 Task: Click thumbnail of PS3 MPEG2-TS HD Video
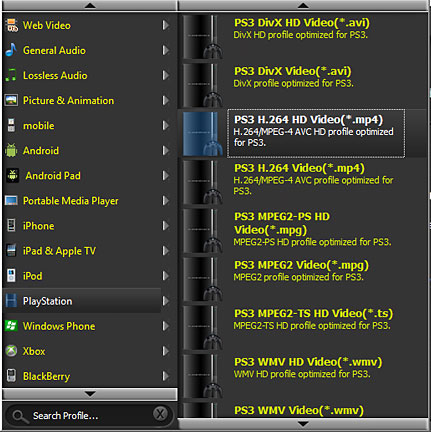click(x=203, y=328)
